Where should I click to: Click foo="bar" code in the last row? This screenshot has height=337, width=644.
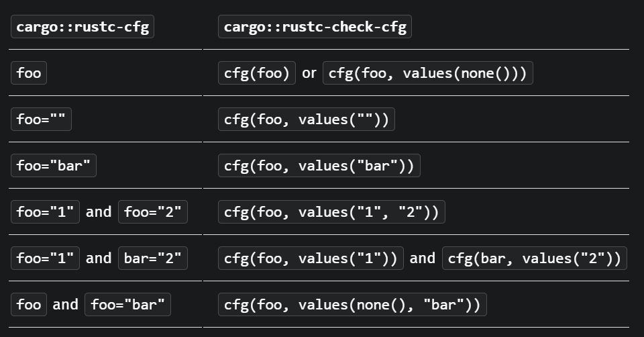click(x=127, y=305)
